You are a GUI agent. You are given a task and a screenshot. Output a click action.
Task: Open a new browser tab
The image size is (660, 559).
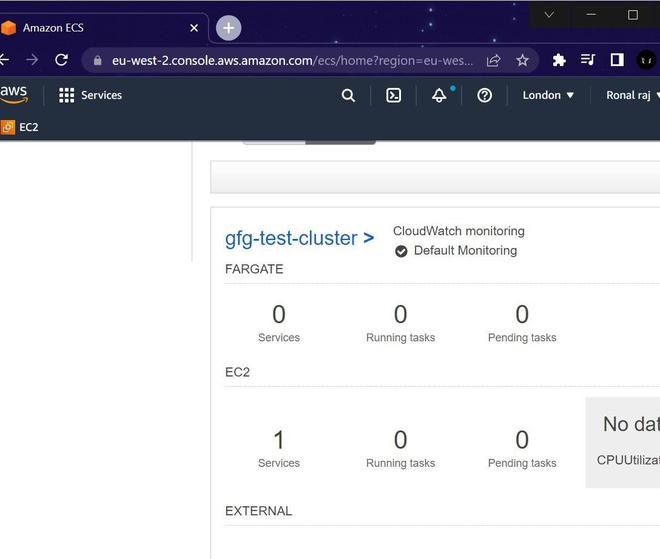click(x=229, y=28)
